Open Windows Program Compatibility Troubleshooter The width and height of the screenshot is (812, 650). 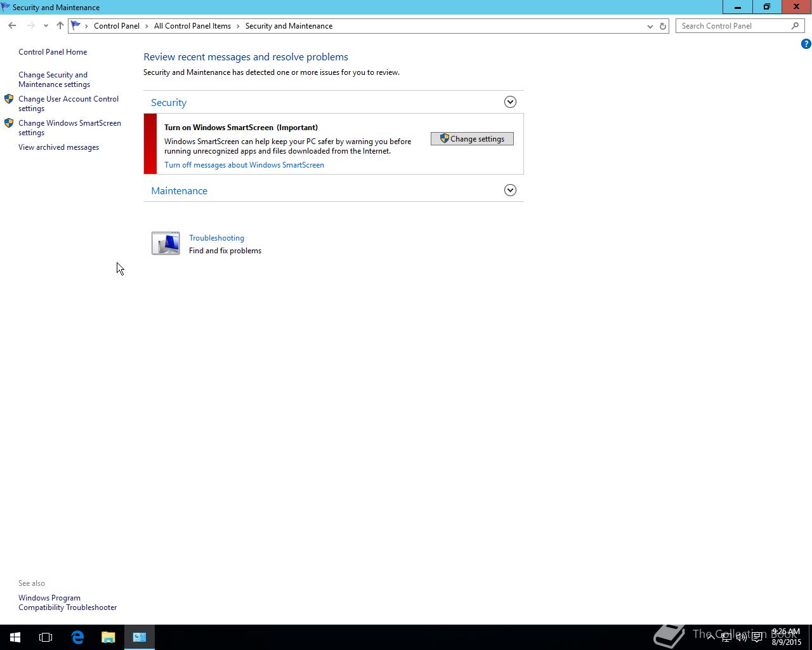[x=67, y=602]
